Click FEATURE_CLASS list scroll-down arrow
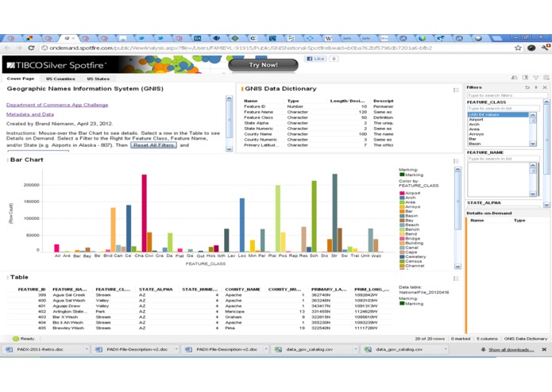 [x=533, y=144]
